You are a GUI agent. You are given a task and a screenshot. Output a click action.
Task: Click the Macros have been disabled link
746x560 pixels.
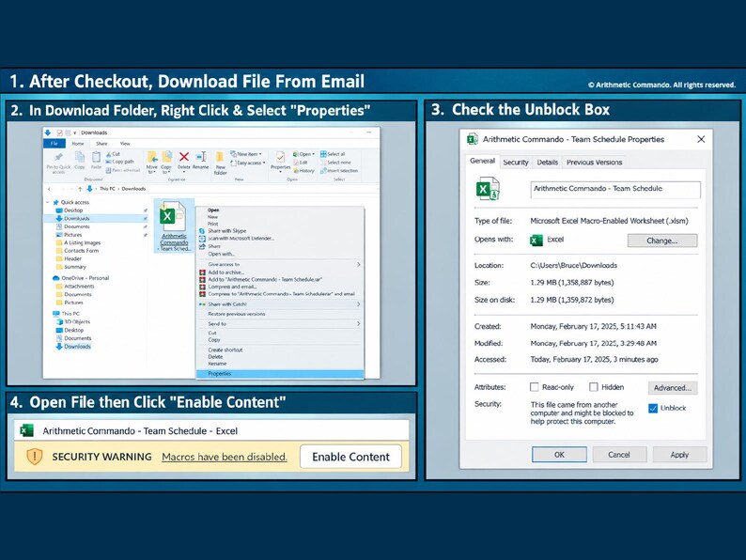pyautogui.click(x=225, y=457)
